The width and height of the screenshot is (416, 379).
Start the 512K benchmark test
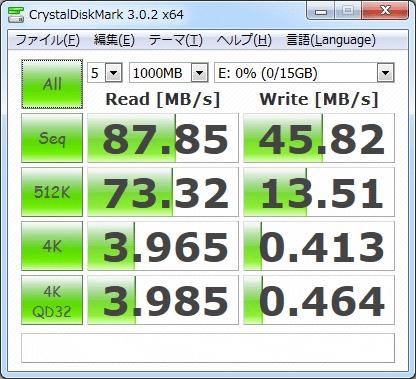tap(52, 192)
